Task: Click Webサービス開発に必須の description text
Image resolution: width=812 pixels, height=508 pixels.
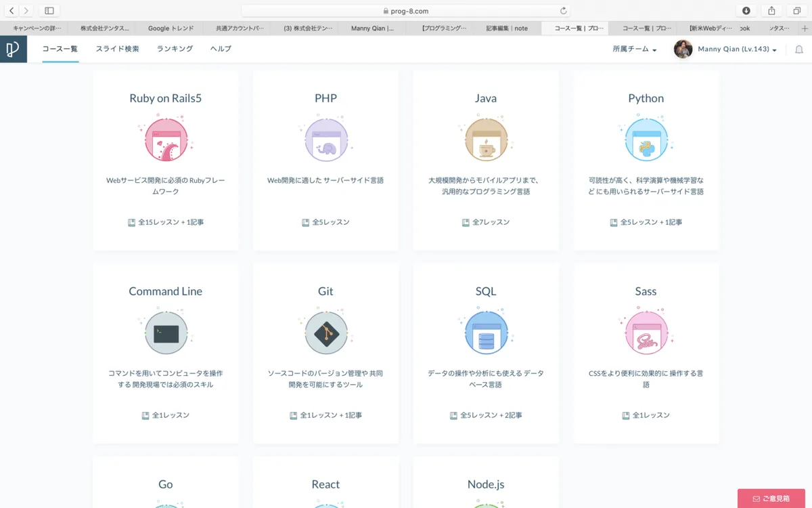Action: pos(166,186)
